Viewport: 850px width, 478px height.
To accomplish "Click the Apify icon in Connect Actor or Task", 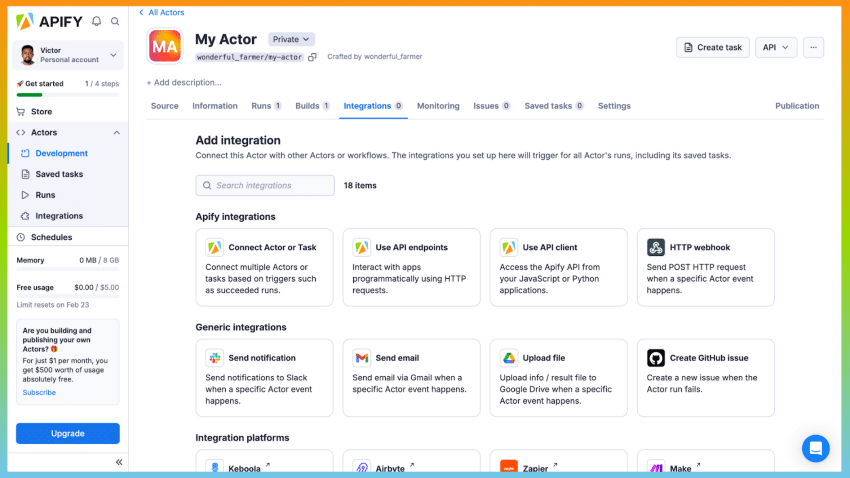I will pyautogui.click(x=215, y=247).
